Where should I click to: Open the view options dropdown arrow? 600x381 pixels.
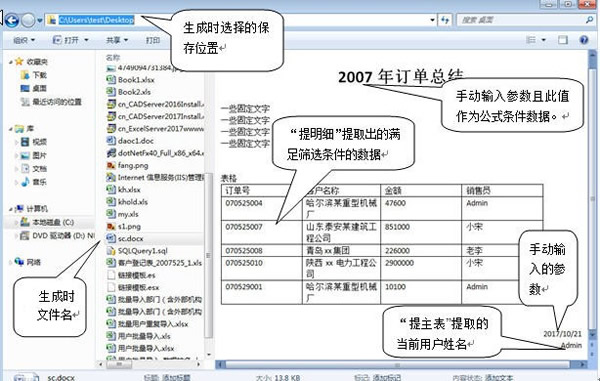pos(543,40)
